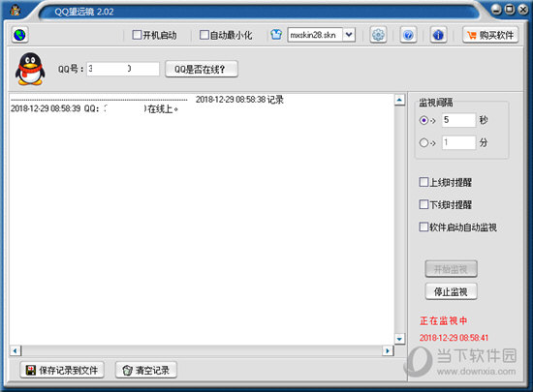Screen dimensions: 533x392
Task: Select the minutes interval radio button
Action: click(x=423, y=142)
